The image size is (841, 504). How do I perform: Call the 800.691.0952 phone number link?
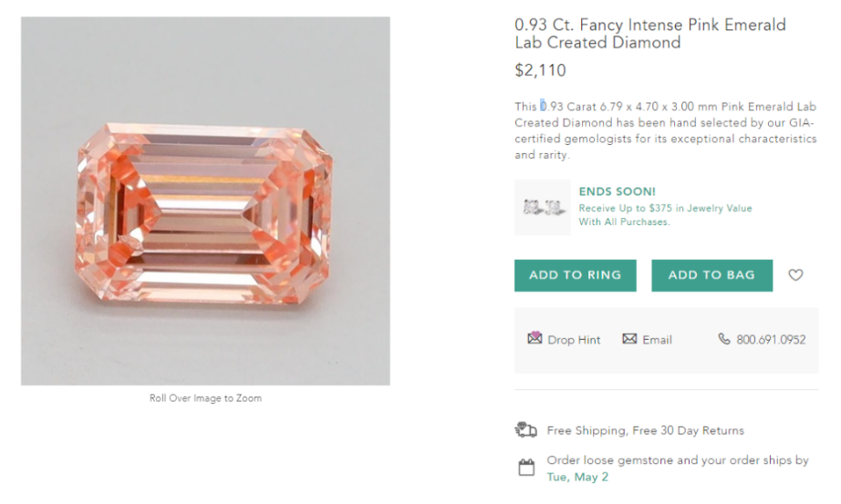click(771, 340)
